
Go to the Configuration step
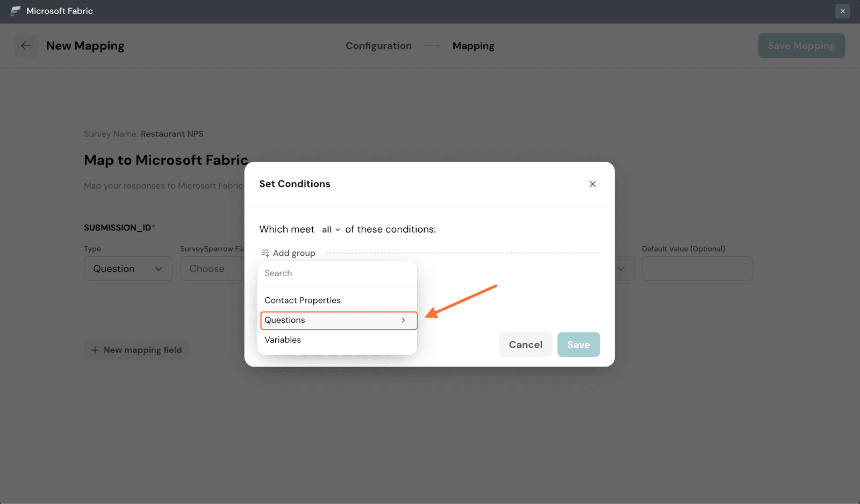point(378,46)
